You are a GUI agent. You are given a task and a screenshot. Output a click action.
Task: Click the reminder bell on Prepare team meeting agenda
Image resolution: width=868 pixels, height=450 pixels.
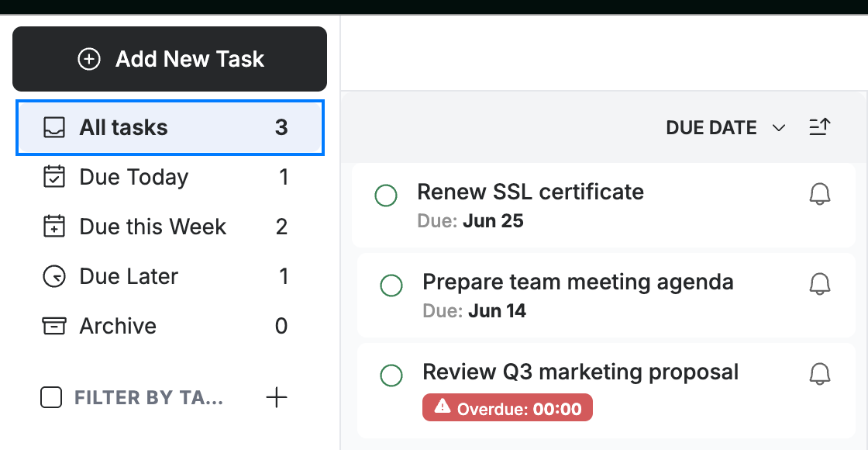point(820,284)
